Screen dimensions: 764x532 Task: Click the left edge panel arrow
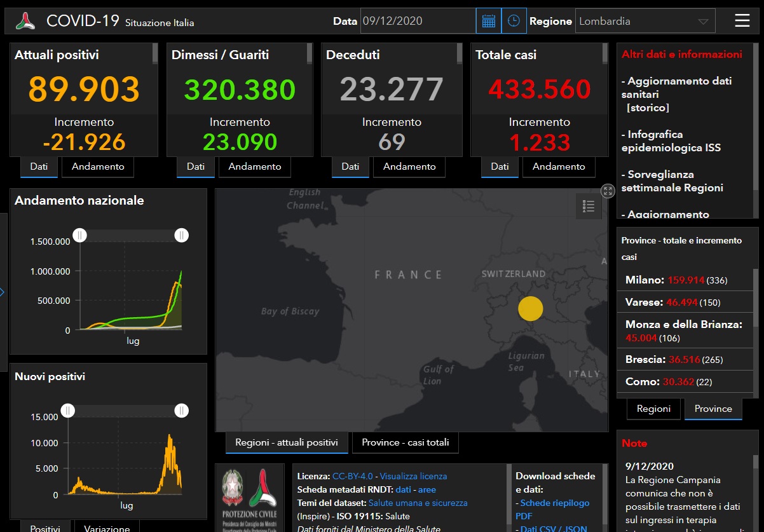(x=3, y=292)
